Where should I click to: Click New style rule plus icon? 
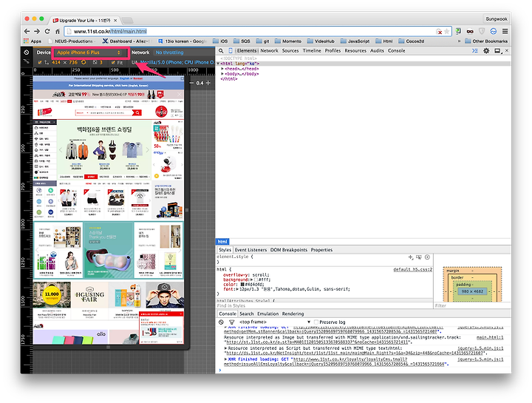[x=411, y=257]
